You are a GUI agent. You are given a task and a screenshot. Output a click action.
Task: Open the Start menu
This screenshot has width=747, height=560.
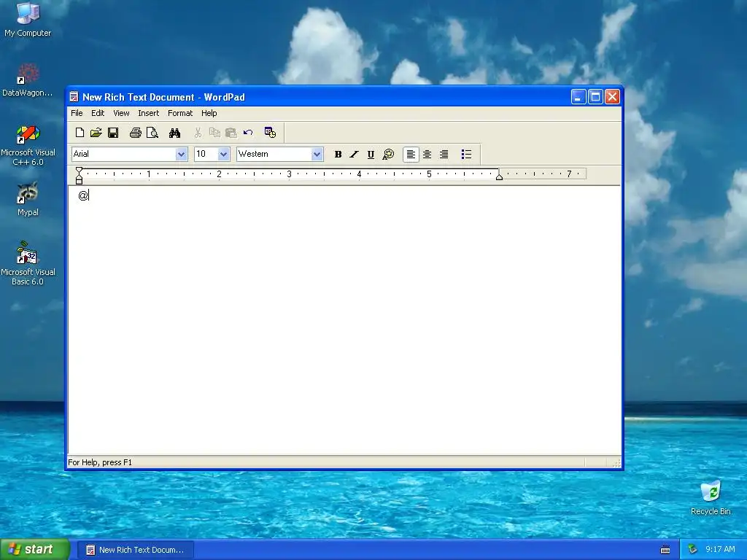pyautogui.click(x=34, y=550)
